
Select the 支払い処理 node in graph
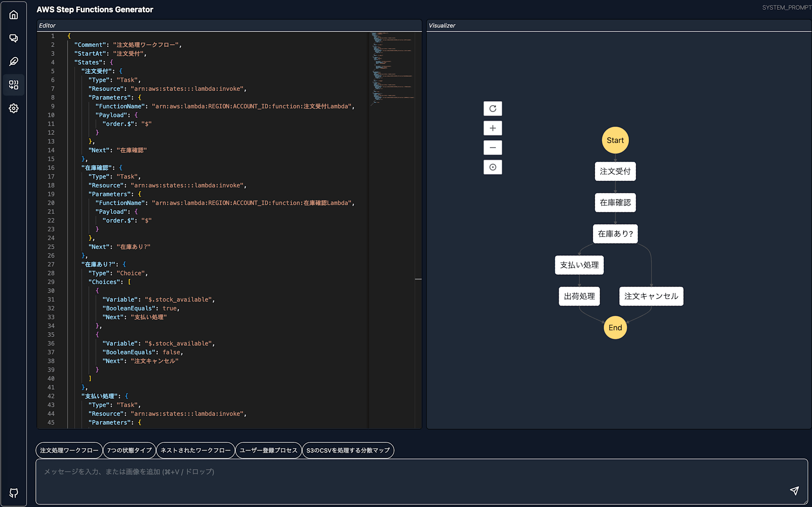pos(579,265)
